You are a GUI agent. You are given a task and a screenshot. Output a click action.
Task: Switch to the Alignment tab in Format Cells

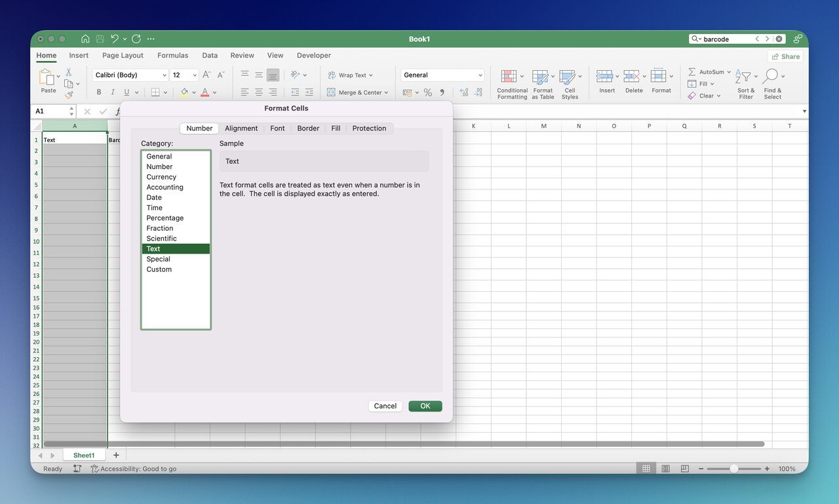tap(241, 128)
